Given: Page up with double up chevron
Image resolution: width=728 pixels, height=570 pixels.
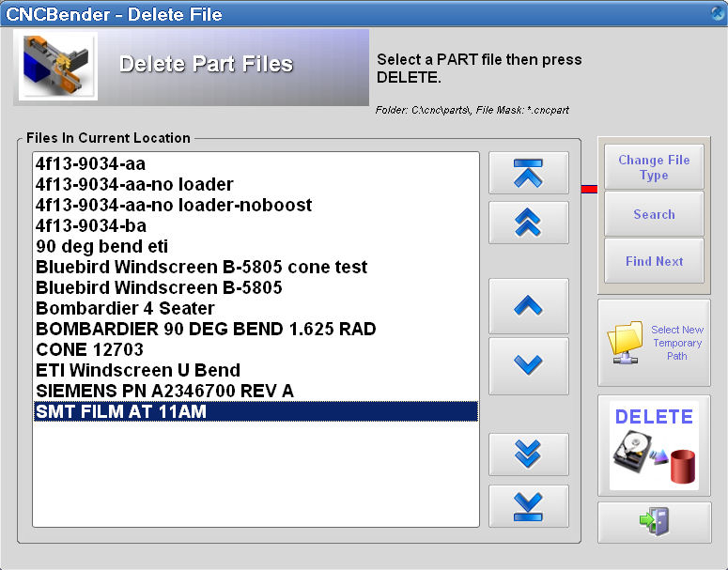Looking at the screenshot, I should tap(528, 223).
